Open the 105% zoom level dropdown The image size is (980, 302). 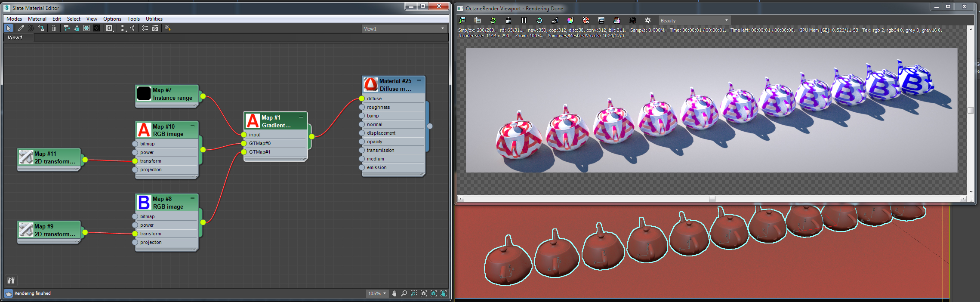tap(377, 293)
